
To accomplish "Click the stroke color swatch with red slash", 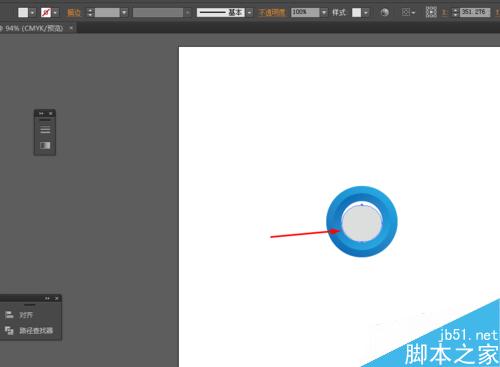I will click(46, 13).
